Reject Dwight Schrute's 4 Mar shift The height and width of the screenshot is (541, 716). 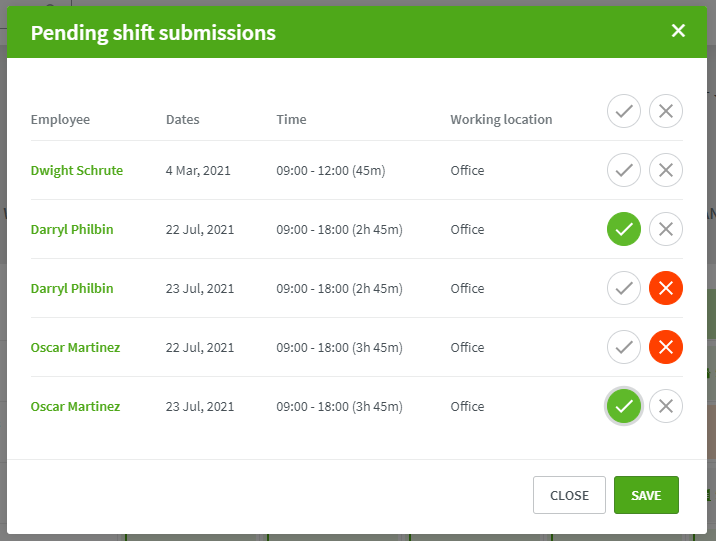[666, 170]
